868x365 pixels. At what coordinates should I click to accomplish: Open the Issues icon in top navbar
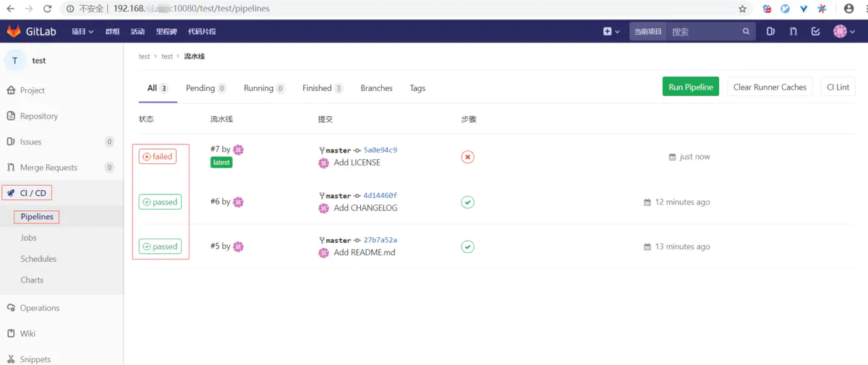tap(770, 32)
